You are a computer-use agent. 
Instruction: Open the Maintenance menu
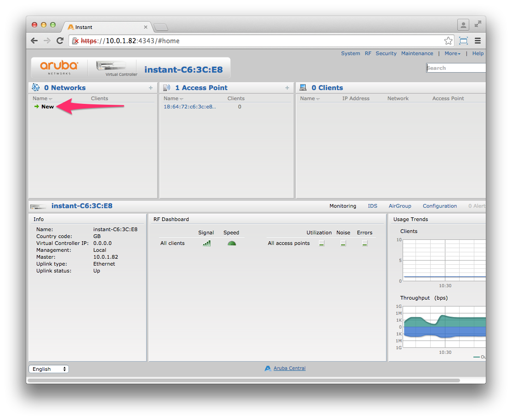pos(417,53)
